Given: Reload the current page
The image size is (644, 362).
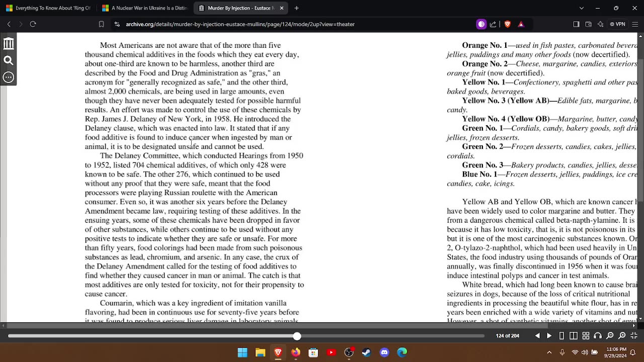Looking at the screenshot, I should click(33, 24).
